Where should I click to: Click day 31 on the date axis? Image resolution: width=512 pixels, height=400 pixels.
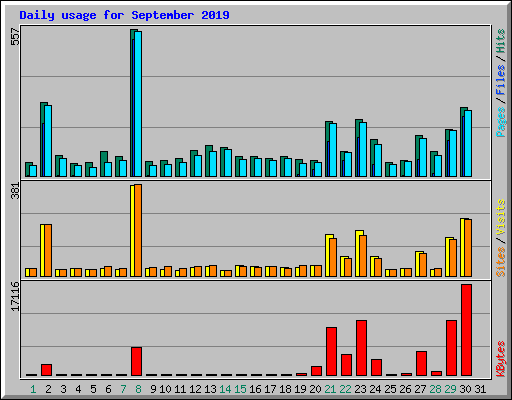480,389
